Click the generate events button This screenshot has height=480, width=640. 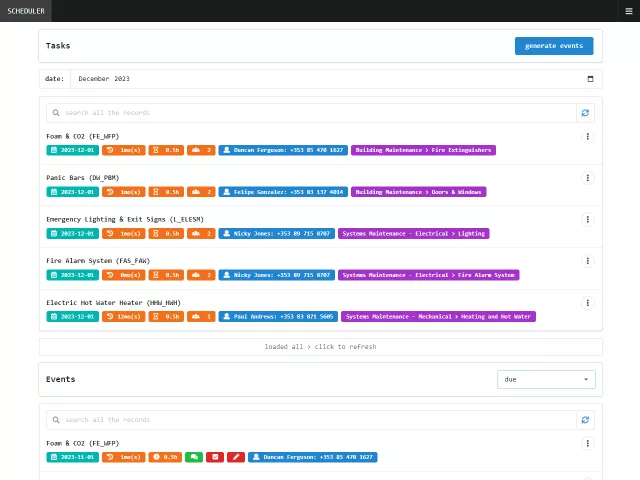(x=553, y=46)
